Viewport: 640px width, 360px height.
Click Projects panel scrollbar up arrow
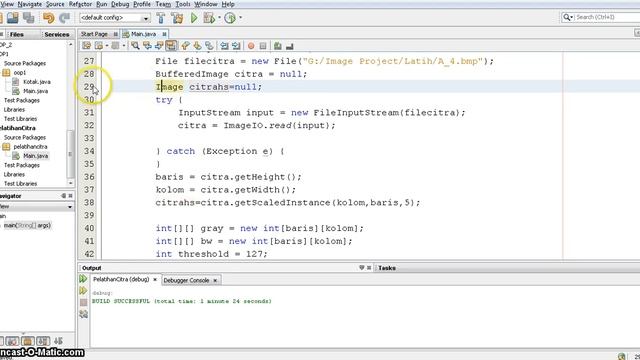point(71,44)
